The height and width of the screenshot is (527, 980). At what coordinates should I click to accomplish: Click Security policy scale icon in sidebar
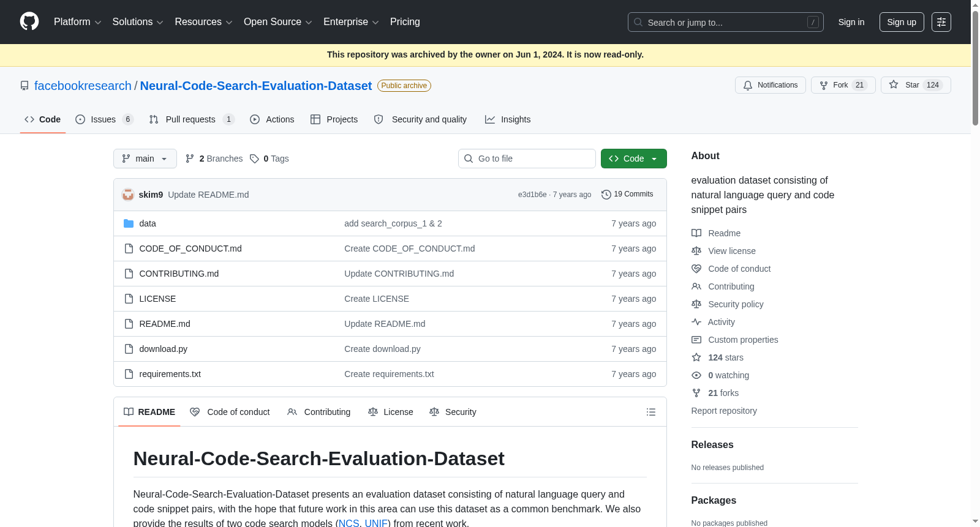coord(696,304)
